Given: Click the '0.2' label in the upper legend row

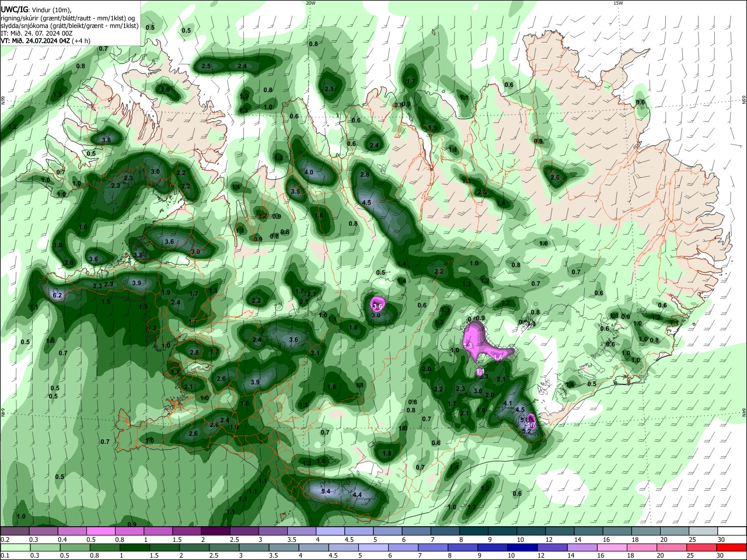Looking at the screenshot, I should click(x=5, y=540).
